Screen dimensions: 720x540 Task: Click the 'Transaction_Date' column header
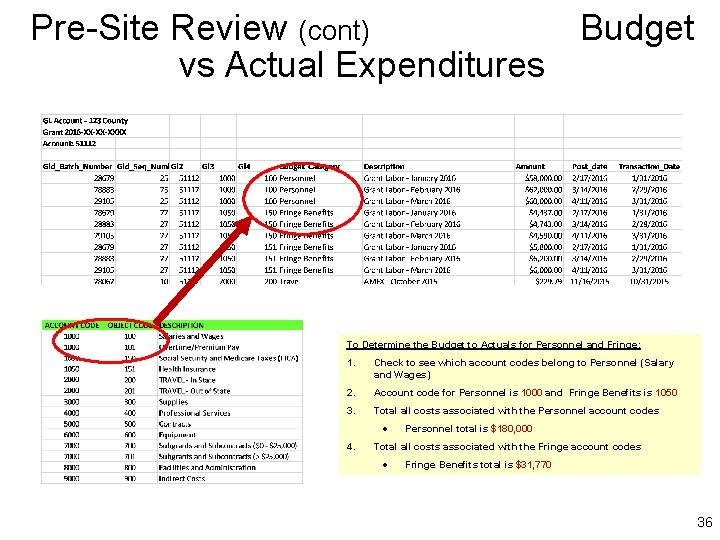tap(649, 166)
